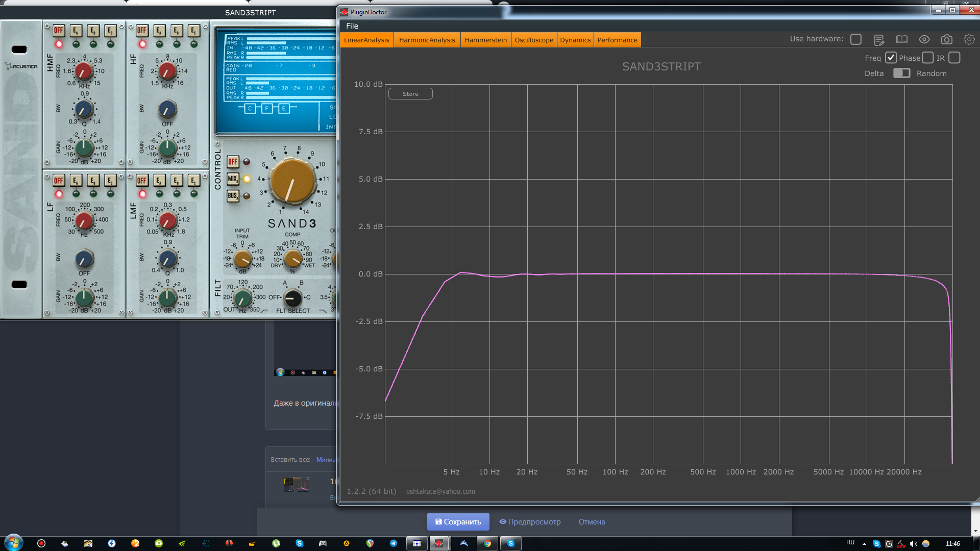980x551 pixels.
Task: Select EA button on the LMF band
Action: [x=159, y=181]
